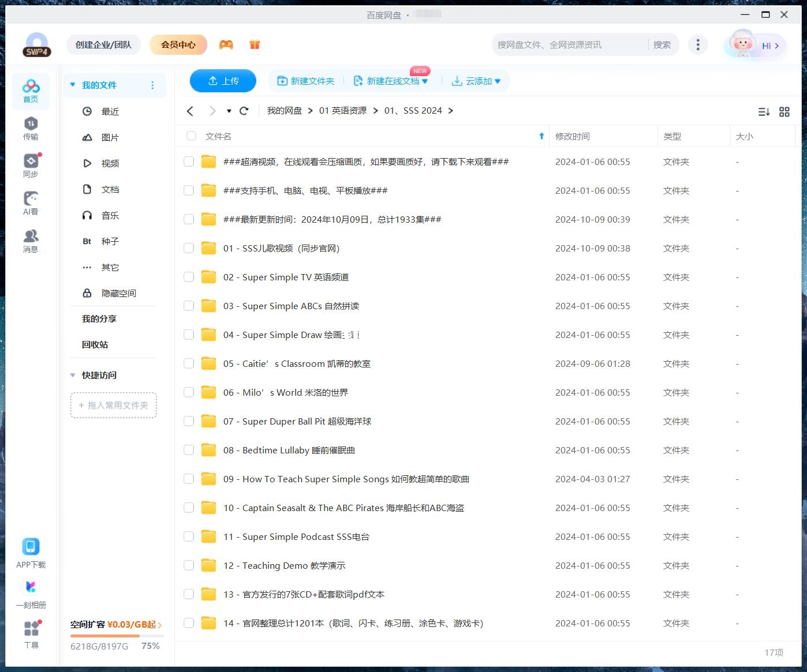Image resolution: width=807 pixels, height=672 pixels.
Task: Click the APP下载 icon
Action: (x=31, y=553)
